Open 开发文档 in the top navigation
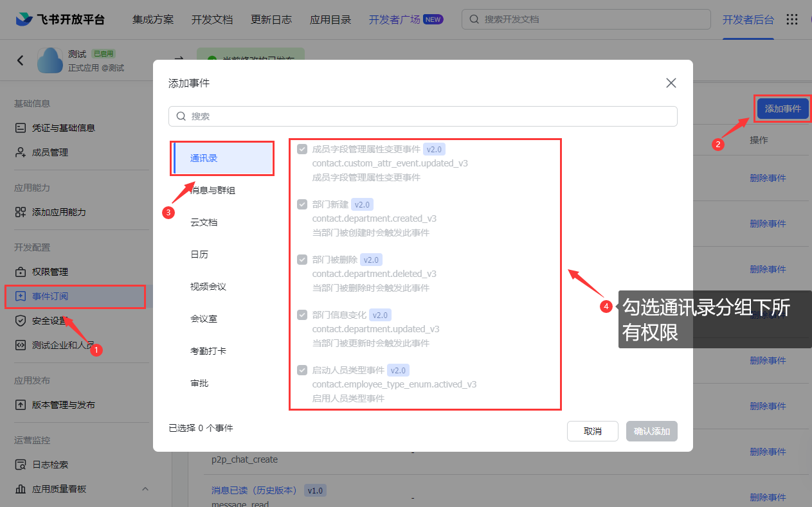812x507 pixels. pyautogui.click(x=212, y=19)
